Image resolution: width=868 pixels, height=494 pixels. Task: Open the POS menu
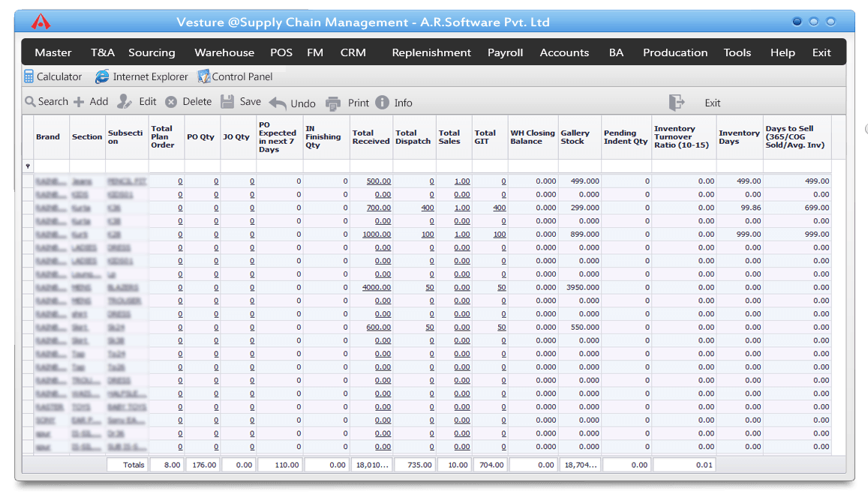pos(281,52)
